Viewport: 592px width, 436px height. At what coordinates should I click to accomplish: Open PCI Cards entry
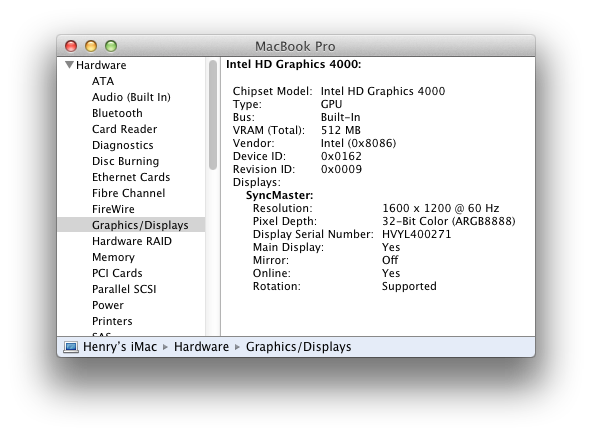117,273
